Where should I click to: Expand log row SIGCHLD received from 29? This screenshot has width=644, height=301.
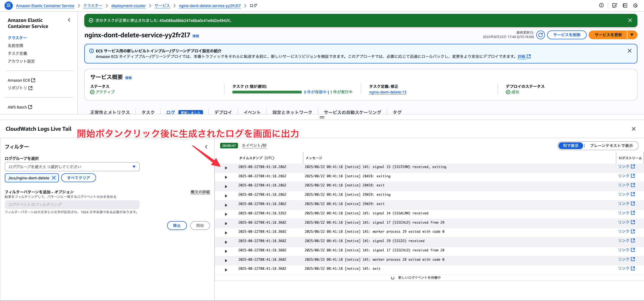click(226, 224)
